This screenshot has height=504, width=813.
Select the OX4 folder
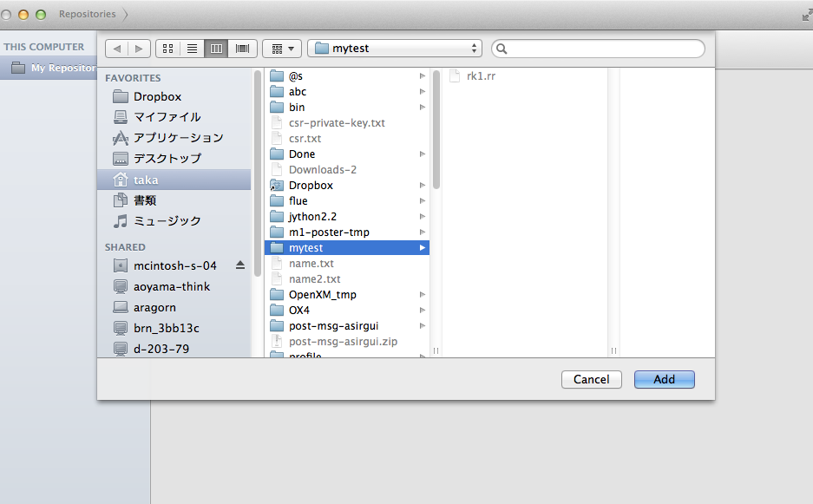click(x=346, y=310)
